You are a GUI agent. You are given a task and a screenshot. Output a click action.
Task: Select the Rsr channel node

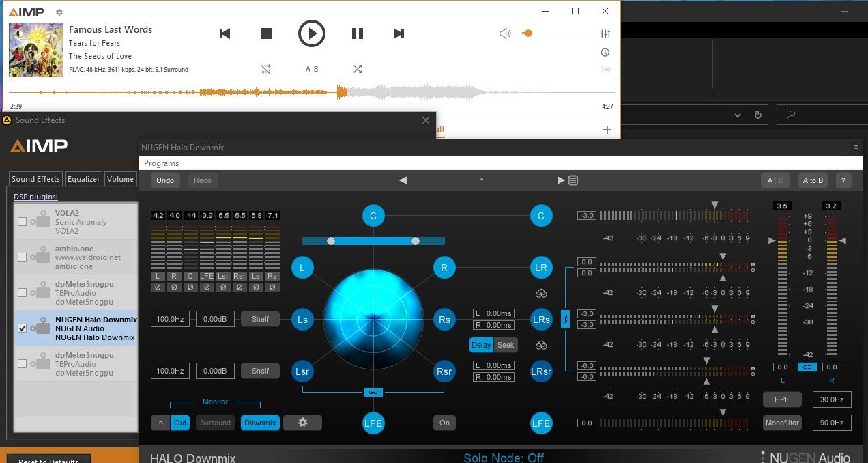(x=444, y=371)
